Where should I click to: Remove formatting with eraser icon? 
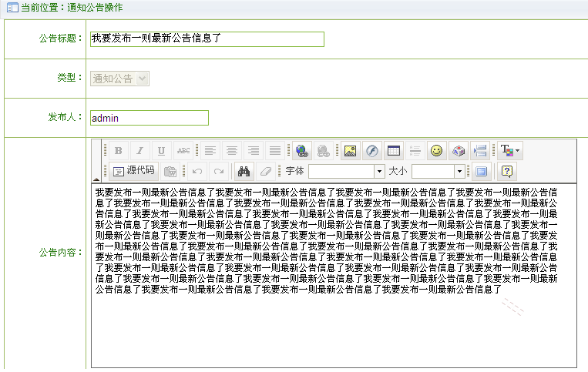(266, 171)
